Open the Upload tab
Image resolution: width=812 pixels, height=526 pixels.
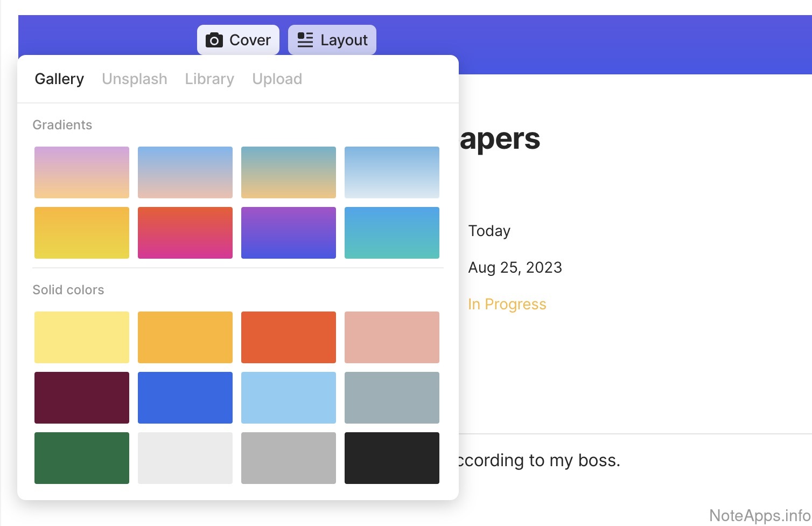pos(277,79)
